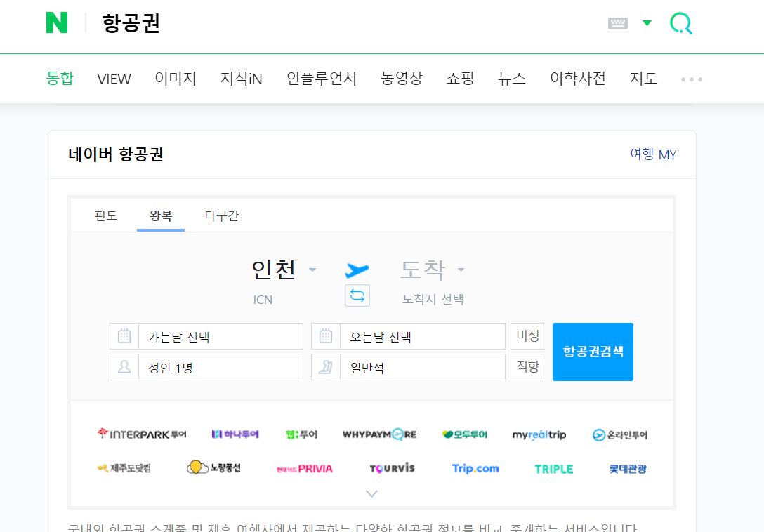Switch to the VIEW tab
This screenshot has width=764, height=532.
(114, 79)
